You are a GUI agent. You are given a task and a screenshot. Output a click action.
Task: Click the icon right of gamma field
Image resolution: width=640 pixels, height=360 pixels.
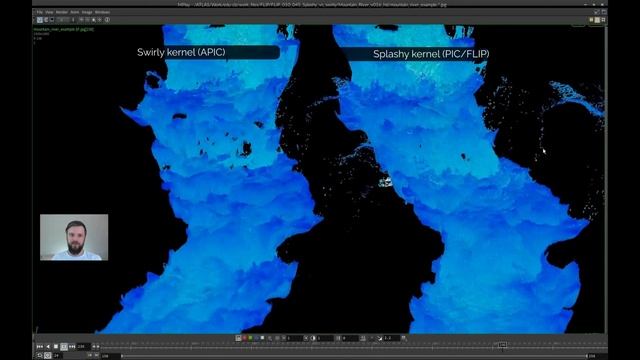[404, 338]
